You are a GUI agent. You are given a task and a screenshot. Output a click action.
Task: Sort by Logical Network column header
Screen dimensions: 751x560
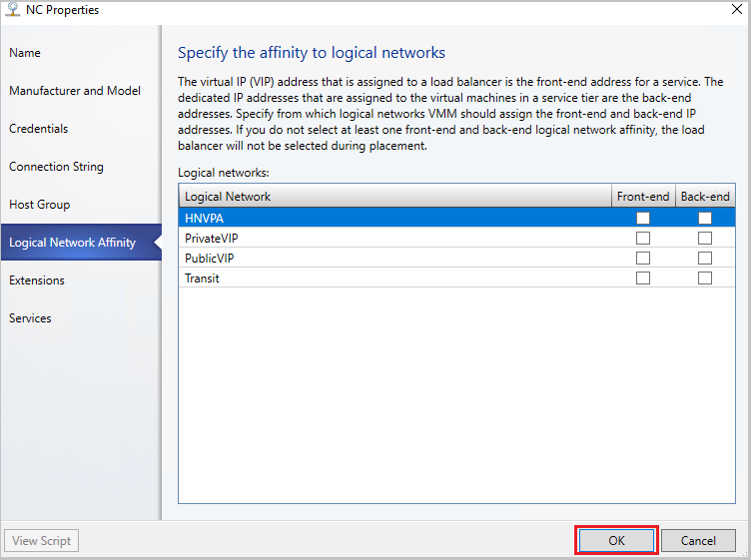[x=394, y=197]
